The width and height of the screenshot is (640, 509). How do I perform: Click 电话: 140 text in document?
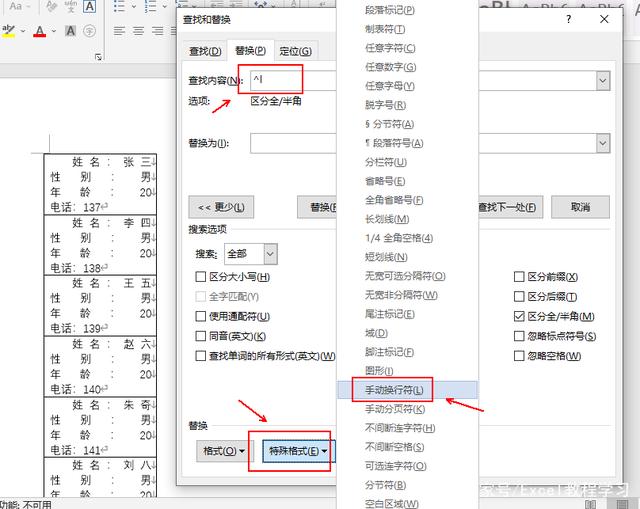76,389
